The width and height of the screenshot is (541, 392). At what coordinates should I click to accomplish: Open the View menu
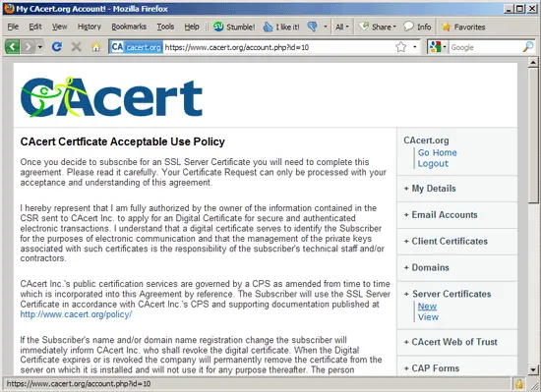point(59,27)
